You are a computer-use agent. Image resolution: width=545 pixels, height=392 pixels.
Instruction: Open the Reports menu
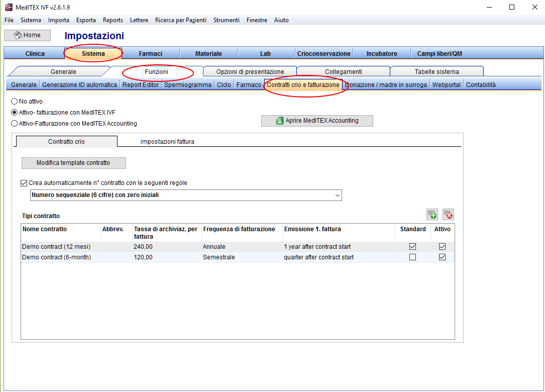pyautogui.click(x=113, y=20)
